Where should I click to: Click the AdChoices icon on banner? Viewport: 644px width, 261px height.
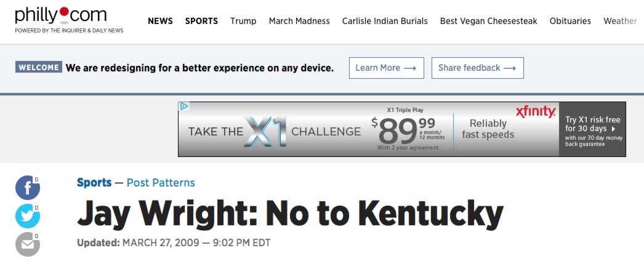(183, 106)
